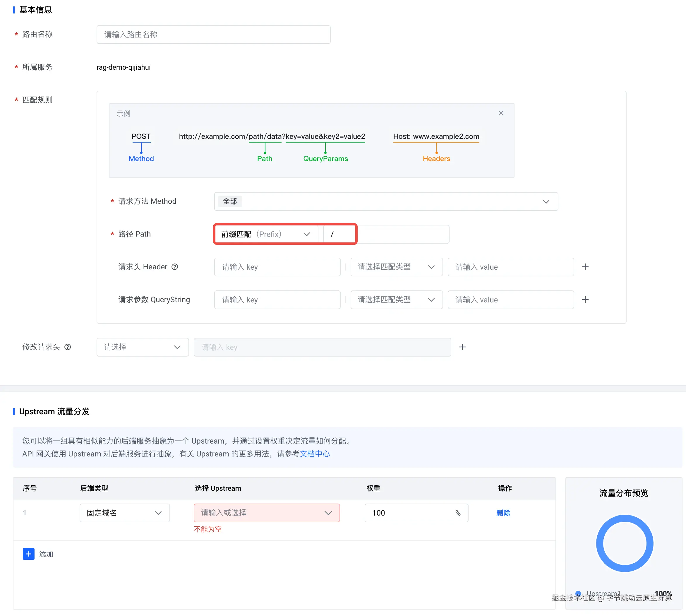The image size is (686, 616).
Task: Click the help icon next to 请求头 Header
Action: coord(174,267)
